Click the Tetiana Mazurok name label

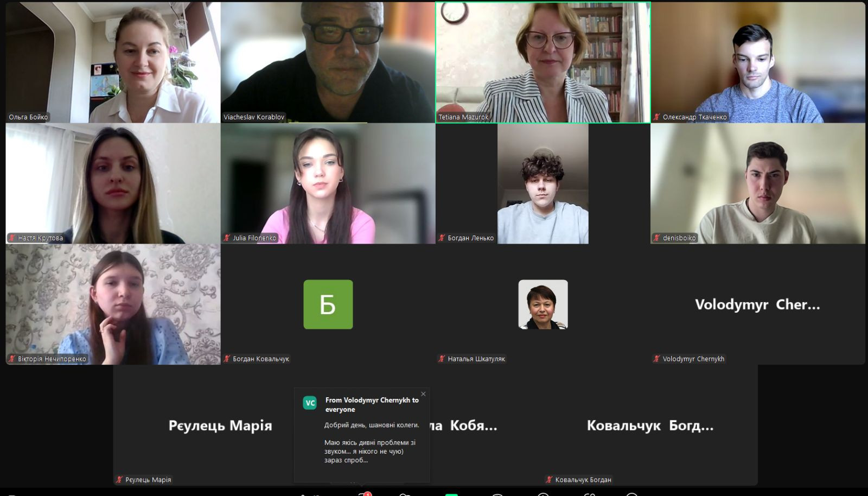(x=463, y=117)
